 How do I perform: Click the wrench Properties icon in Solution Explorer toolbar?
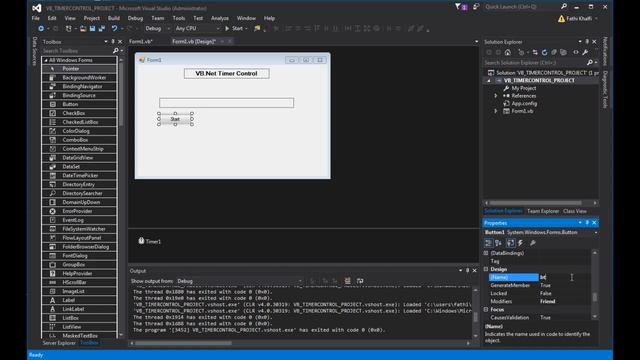(x=585, y=52)
